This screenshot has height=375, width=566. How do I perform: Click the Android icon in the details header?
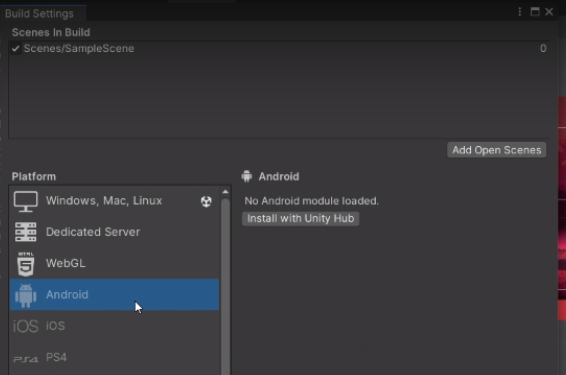pyautogui.click(x=247, y=176)
